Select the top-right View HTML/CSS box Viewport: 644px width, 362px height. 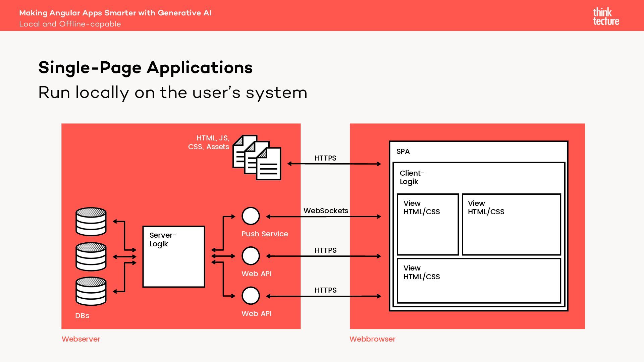tap(511, 225)
